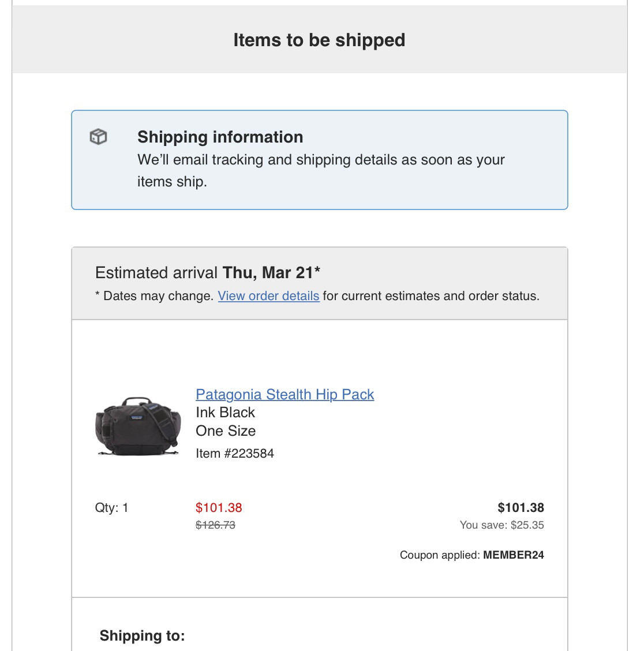Viewport: 644px width, 651px height.
Task: Click the Coupon applied label
Action: tap(440, 555)
